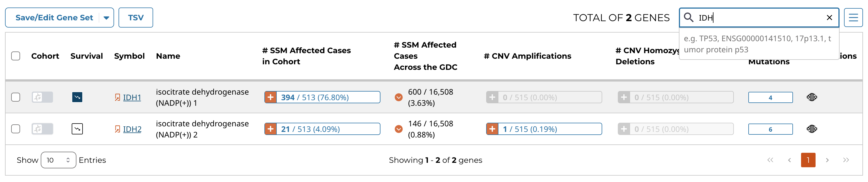Open the IDH2 mutations globe icon
This screenshot has height=182, width=868.
pos(812,129)
